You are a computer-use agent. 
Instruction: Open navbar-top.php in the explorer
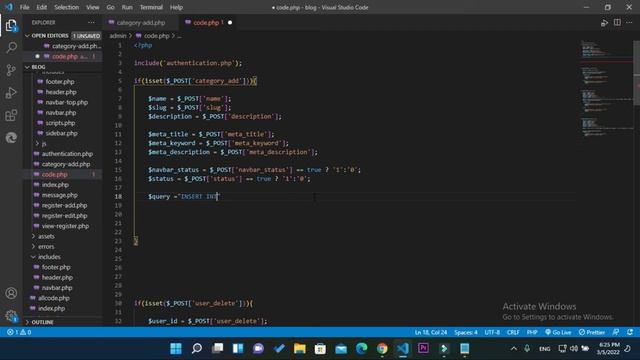(x=67, y=102)
